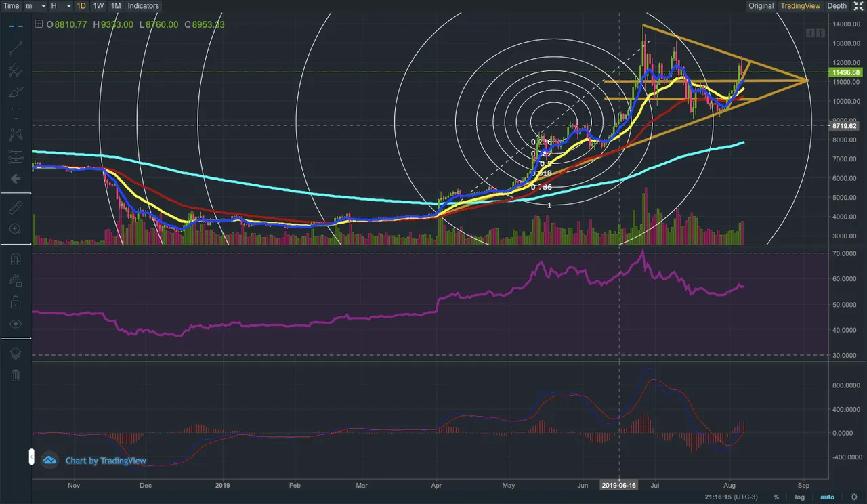The height and width of the screenshot is (504, 867).
Task: Select the trend line drawing tool
Action: (16, 47)
